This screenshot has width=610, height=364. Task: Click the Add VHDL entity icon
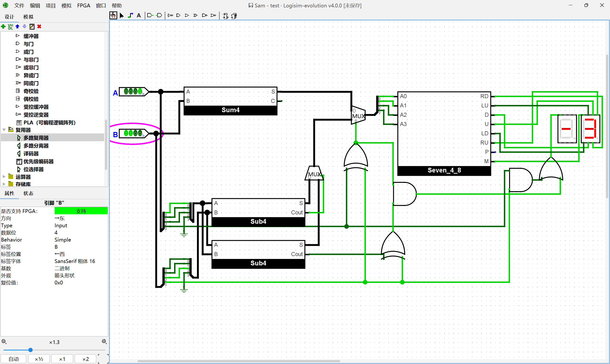pos(10,26)
